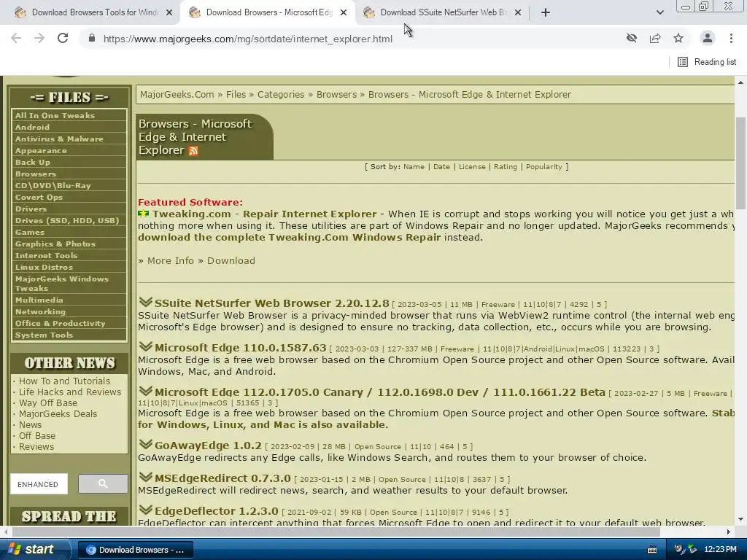Screen dimensions: 747x560
Task: Open the Microsoft Edge 110.0.1587.63 link
Action: click(240, 348)
